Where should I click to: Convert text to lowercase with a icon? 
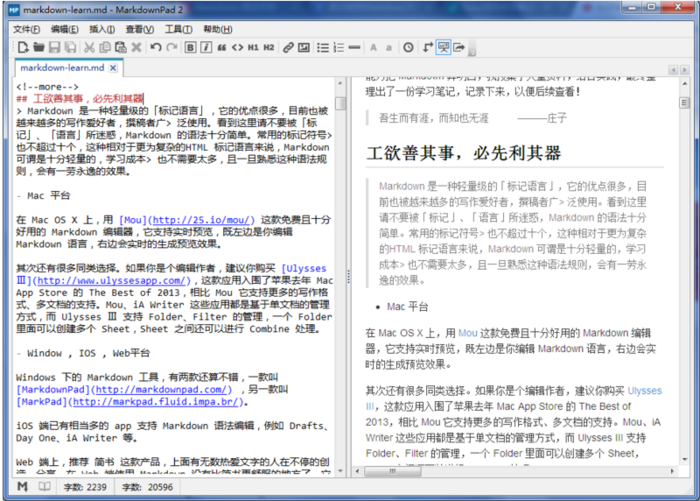click(x=389, y=47)
